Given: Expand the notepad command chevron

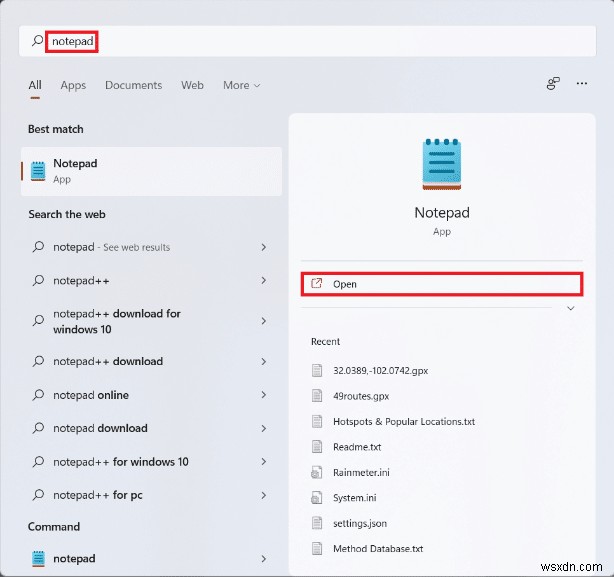Looking at the screenshot, I should tap(264, 559).
